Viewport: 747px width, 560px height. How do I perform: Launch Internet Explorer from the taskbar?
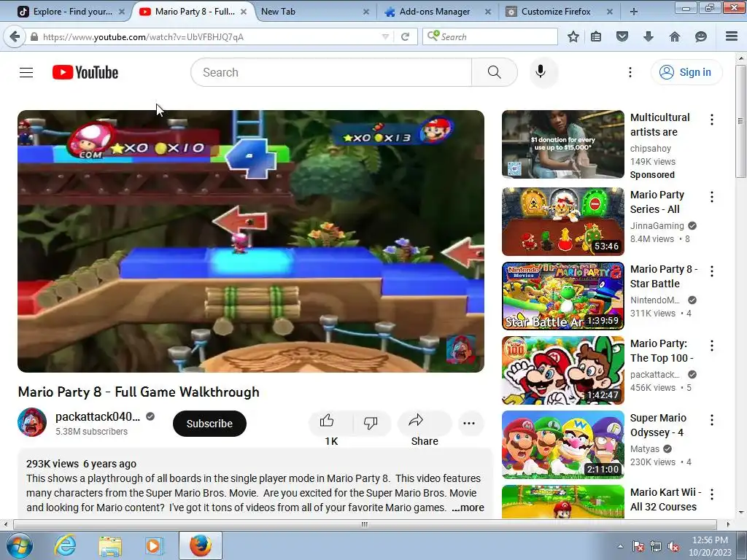coord(65,545)
